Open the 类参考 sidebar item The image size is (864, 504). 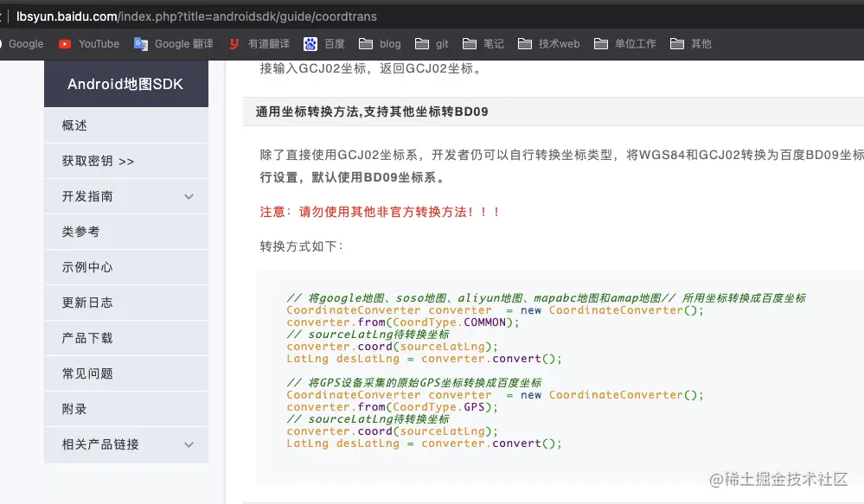point(126,232)
